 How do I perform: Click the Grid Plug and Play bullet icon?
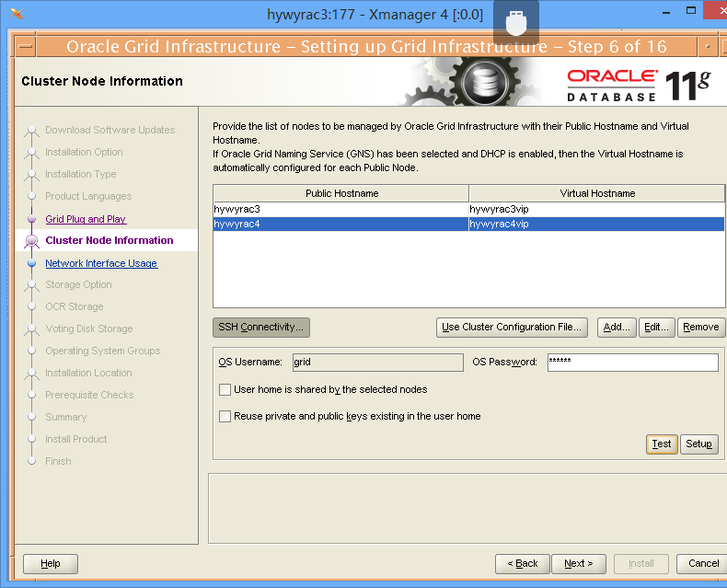tap(31, 218)
